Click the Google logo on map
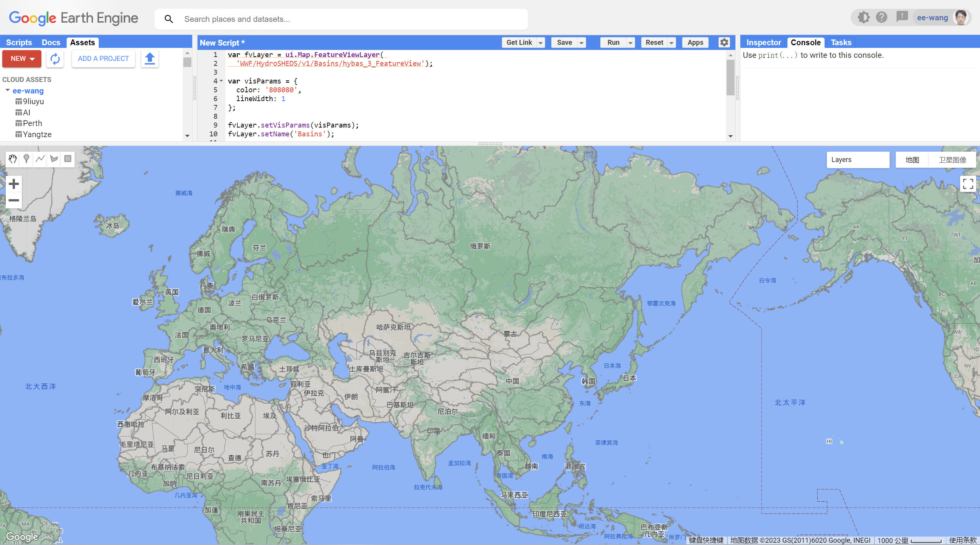This screenshot has height=545, width=980. (x=22, y=537)
